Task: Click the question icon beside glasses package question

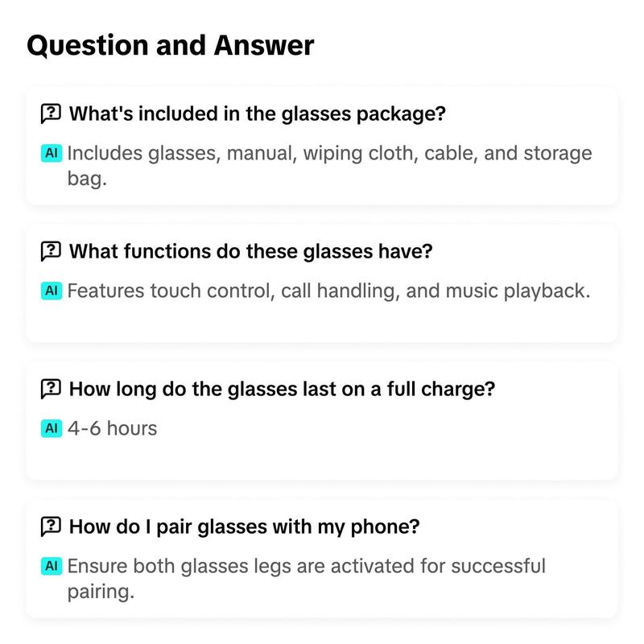Action: (51, 114)
